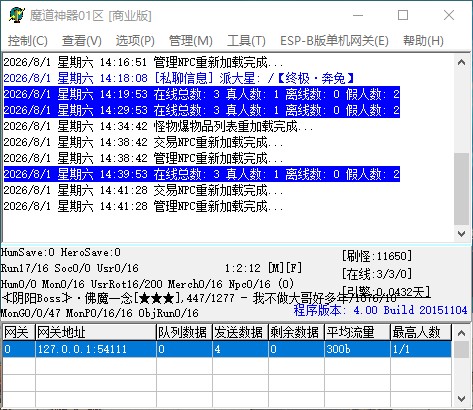Select the 14:19:53 在线总数 log line
This screenshot has height=410, width=473.
click(202, 94)
